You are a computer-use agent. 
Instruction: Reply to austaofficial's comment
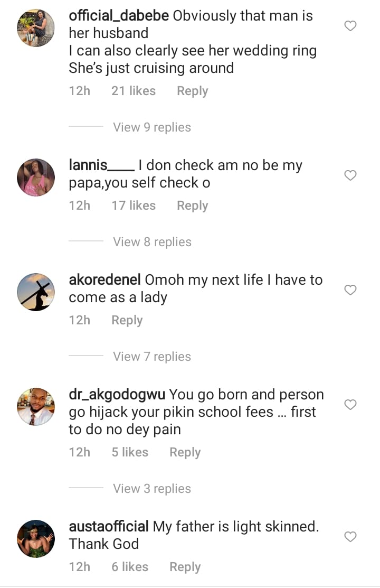(x=185, y=567)
